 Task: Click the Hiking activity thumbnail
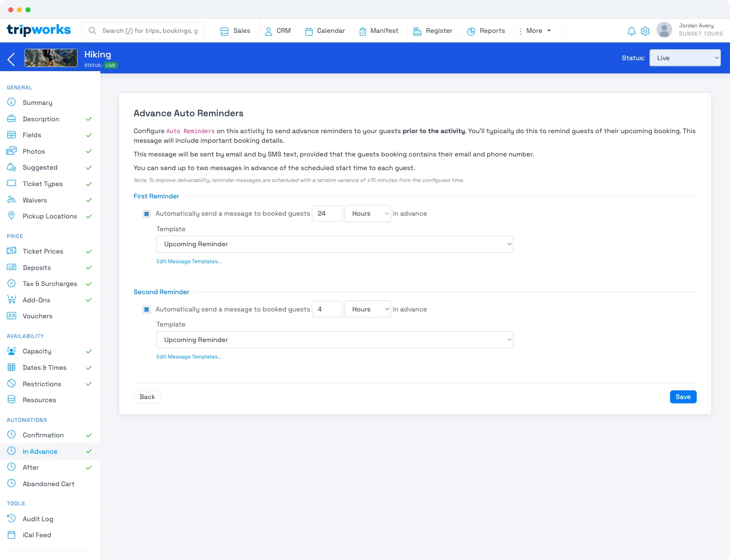[51, 58]
